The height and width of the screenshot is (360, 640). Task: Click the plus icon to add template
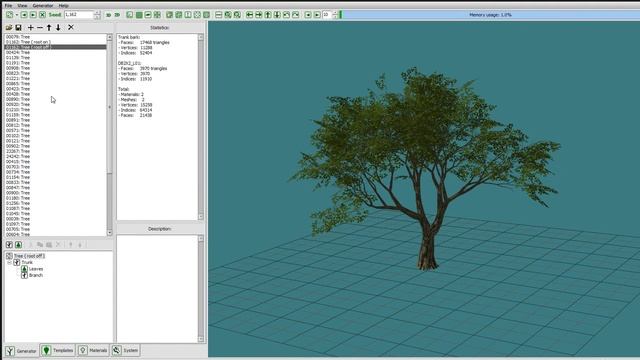[x=31, y=27]
